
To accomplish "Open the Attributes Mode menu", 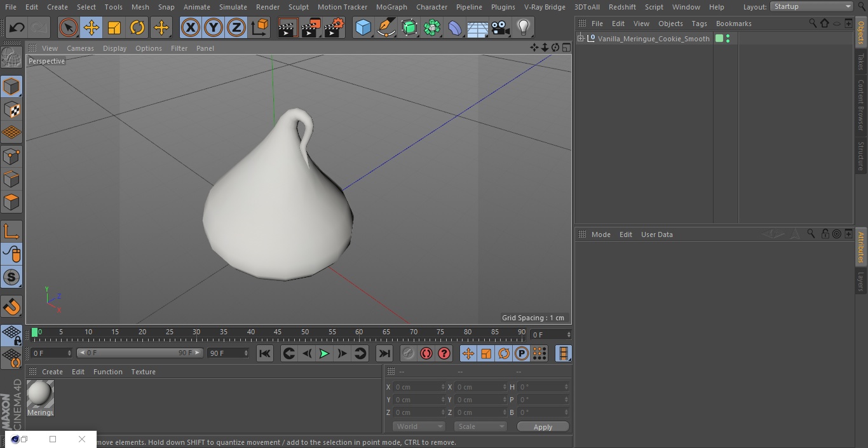I will coord(601,234).
